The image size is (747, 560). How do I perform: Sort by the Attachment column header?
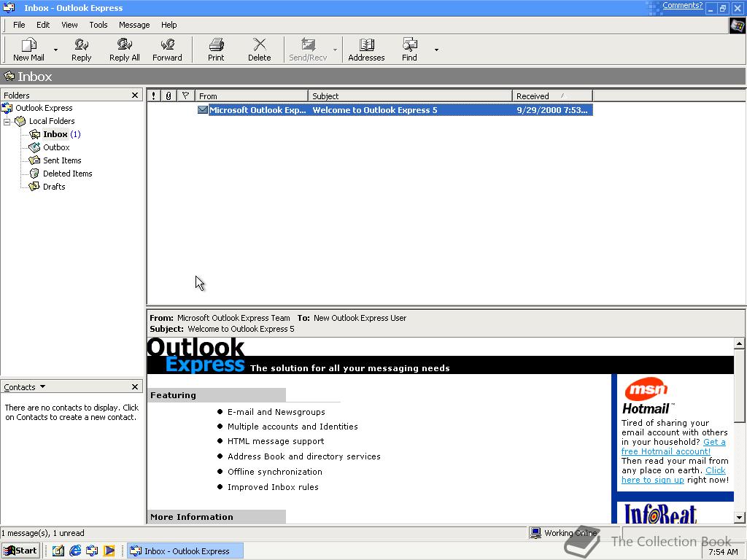coord(169,96)
